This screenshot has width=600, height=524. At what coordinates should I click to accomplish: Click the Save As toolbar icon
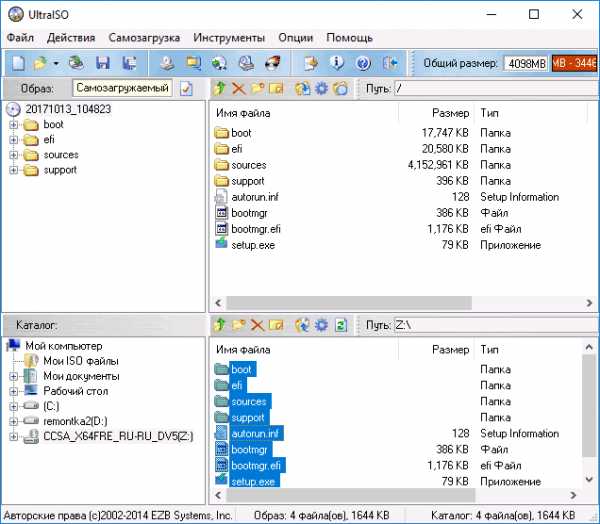(129, 63)
